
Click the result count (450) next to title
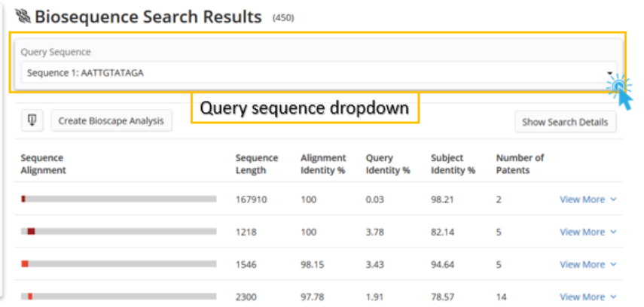click(x=283, y=18)
